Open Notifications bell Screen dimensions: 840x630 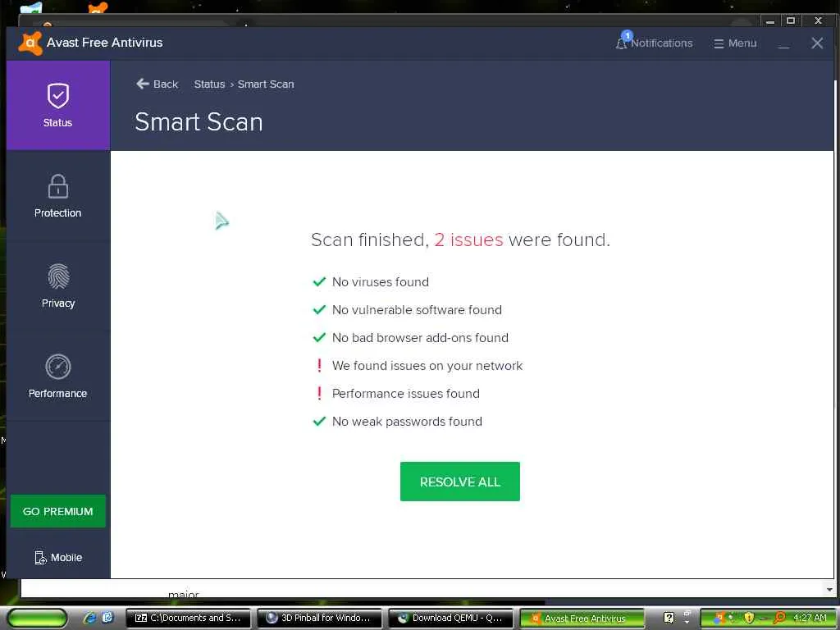click(654, 43)
